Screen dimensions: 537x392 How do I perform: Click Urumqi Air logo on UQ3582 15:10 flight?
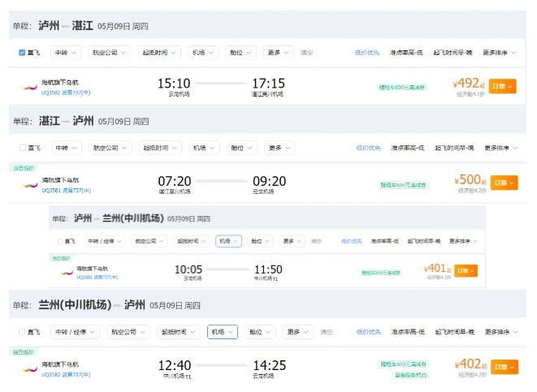(x=29, y=86)
